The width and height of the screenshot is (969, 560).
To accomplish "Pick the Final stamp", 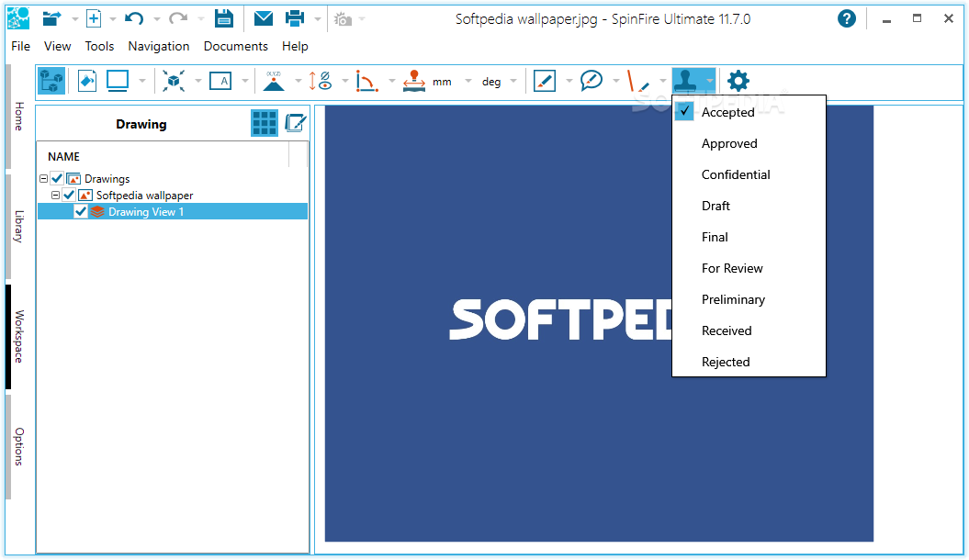I will click(749, 237).
